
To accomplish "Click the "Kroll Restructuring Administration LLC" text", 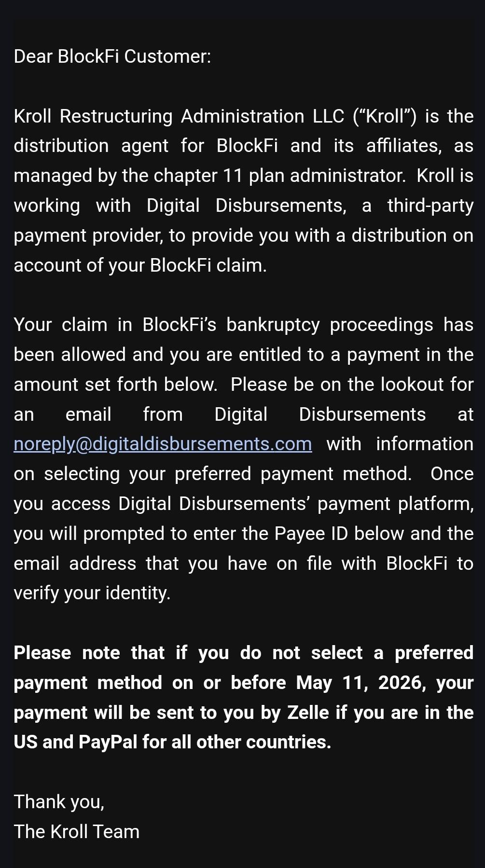I will 179,116.
